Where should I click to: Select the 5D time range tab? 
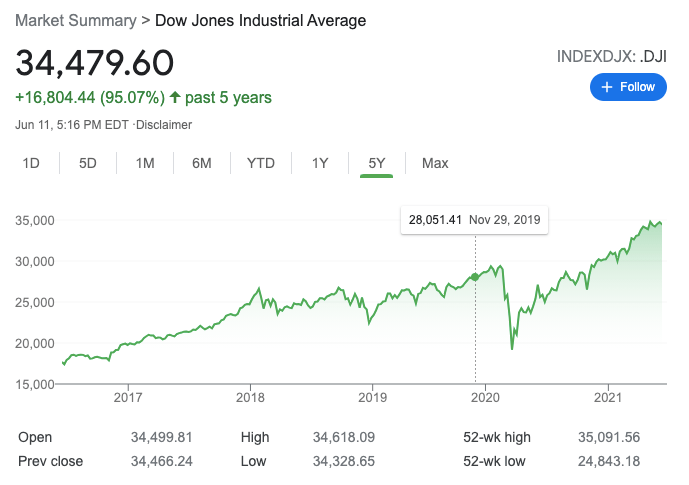click(88, 163)
